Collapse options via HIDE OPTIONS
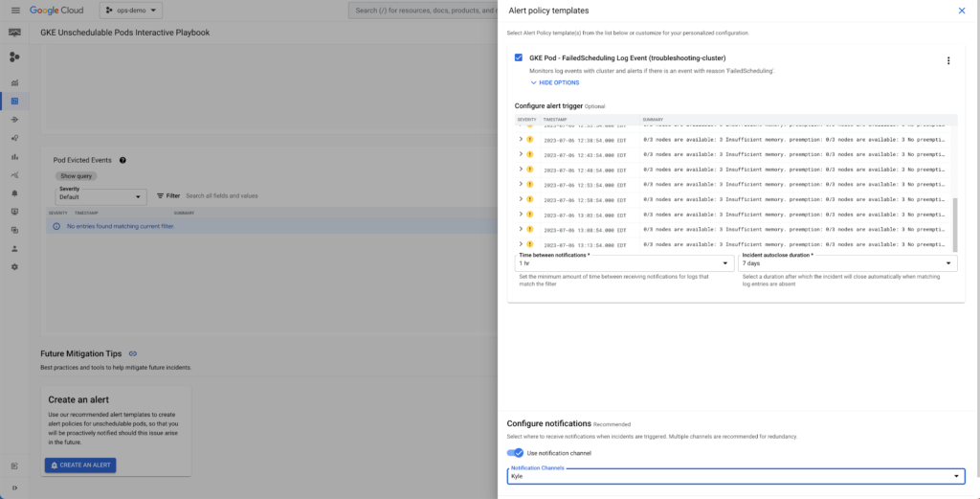 point(554,82)
